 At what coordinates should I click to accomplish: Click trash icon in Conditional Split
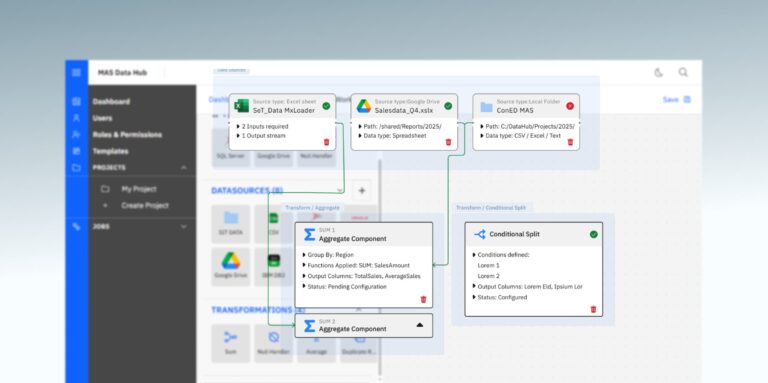pos(594,309)
